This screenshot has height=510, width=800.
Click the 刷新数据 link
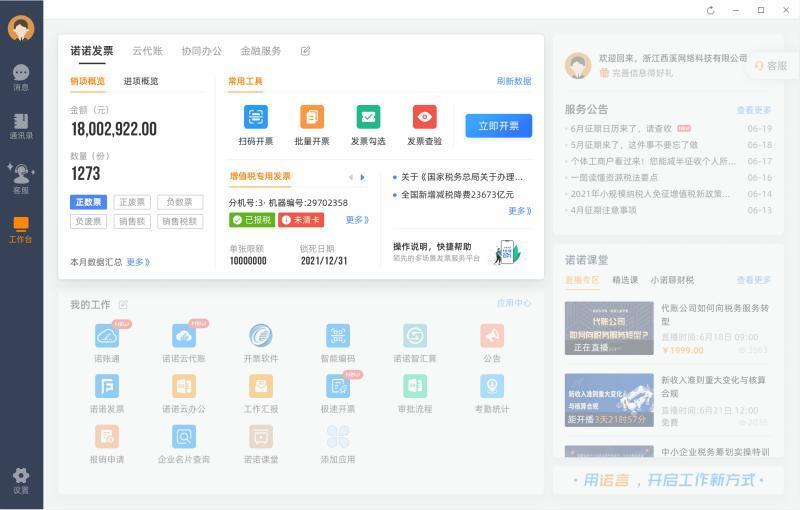(x=514, y=81)
